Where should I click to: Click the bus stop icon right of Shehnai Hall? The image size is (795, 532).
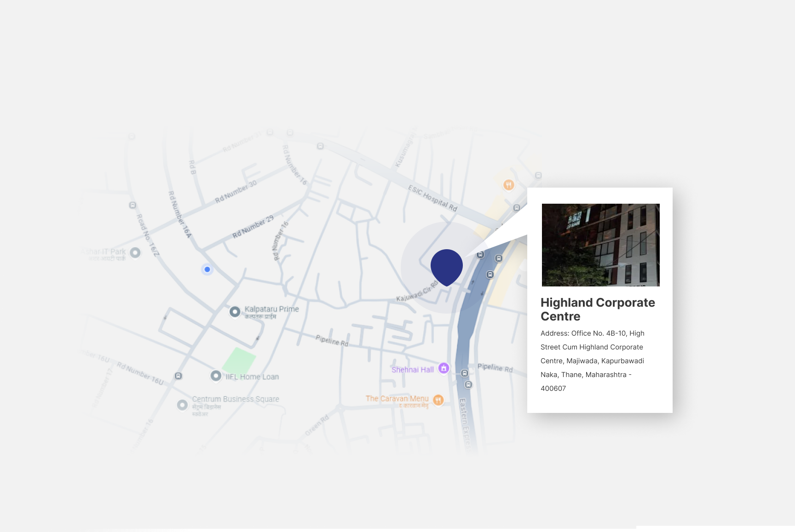coord(465,373)
